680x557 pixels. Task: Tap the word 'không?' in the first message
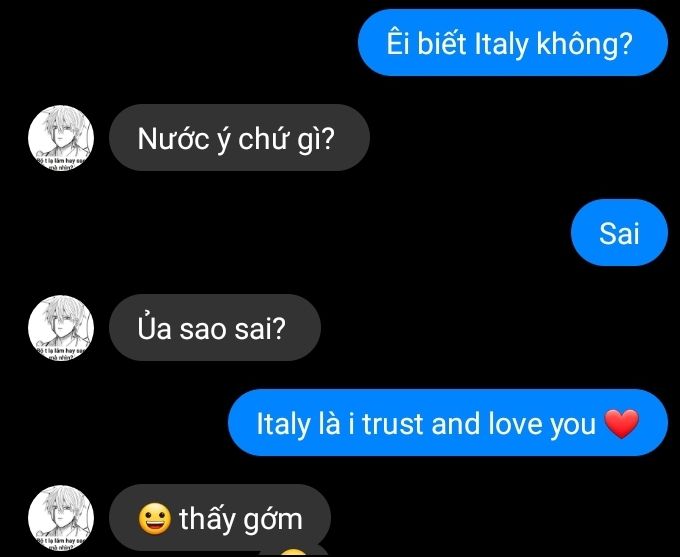pos(585,44)
